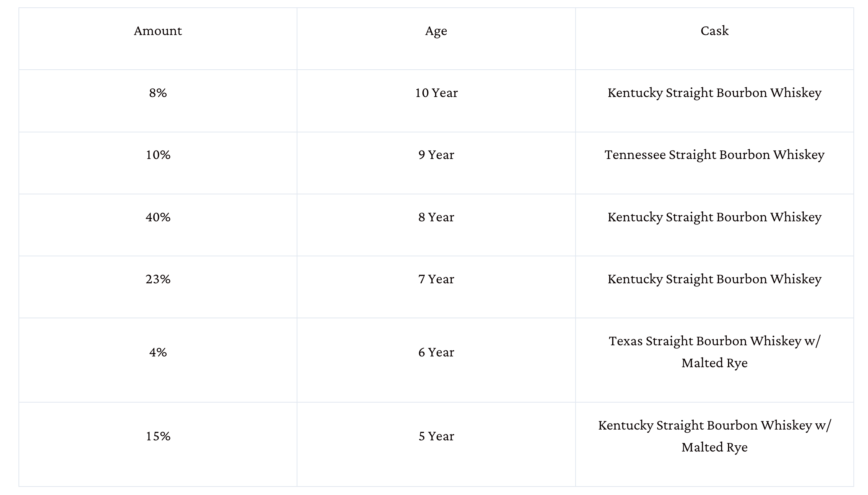The width and height of the screenshot is (868, 495).
Task: Select the 4% amount cell
Action: pos(158,352)
